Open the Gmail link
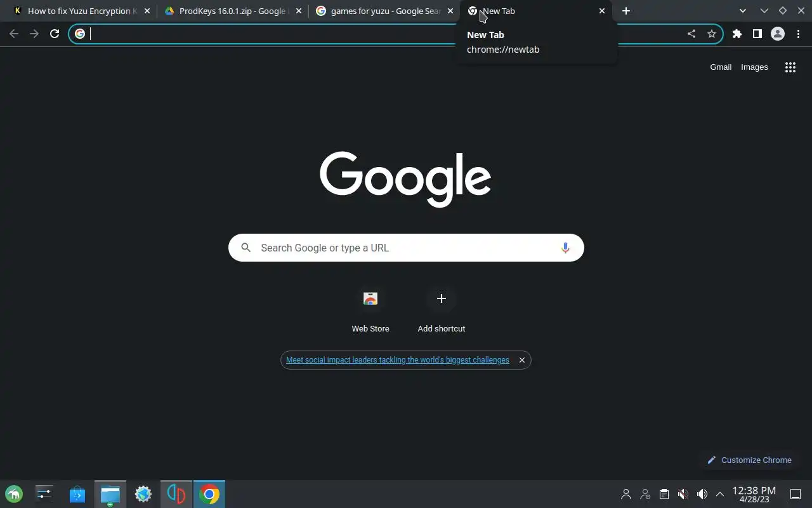This screenshot has height=508, width=812. (x=721, y=67)
